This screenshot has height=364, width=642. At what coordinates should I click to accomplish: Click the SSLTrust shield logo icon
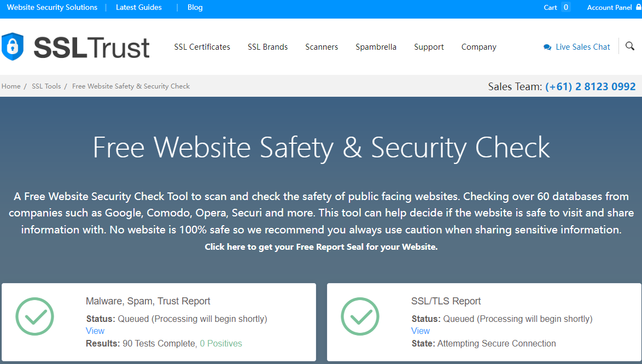pos(13,46)
